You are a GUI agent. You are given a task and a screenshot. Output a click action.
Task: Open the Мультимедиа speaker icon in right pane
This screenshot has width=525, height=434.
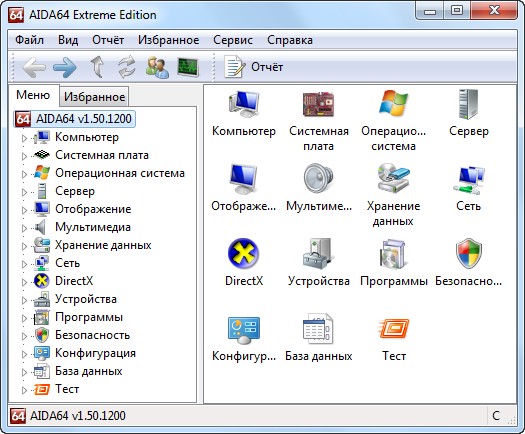click(x=318, y=178)
